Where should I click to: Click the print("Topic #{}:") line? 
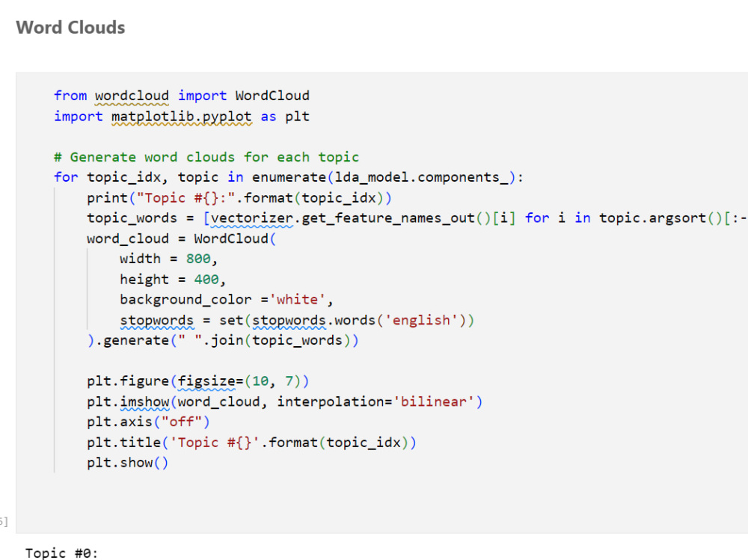239,198
